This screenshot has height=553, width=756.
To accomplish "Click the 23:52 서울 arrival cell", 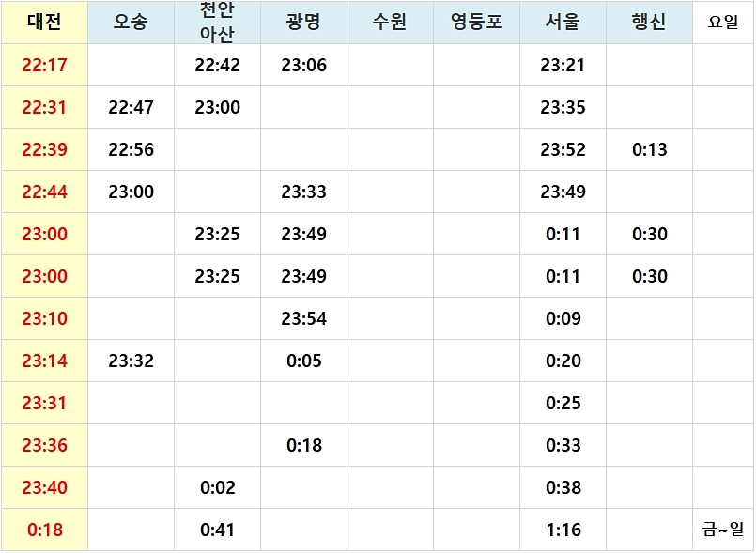I will click(563, 149).
